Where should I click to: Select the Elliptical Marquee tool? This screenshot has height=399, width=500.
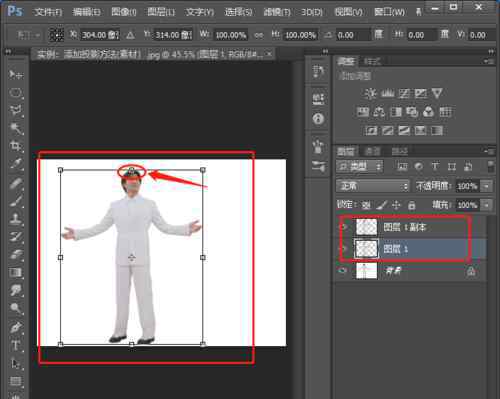click(15, 93)
